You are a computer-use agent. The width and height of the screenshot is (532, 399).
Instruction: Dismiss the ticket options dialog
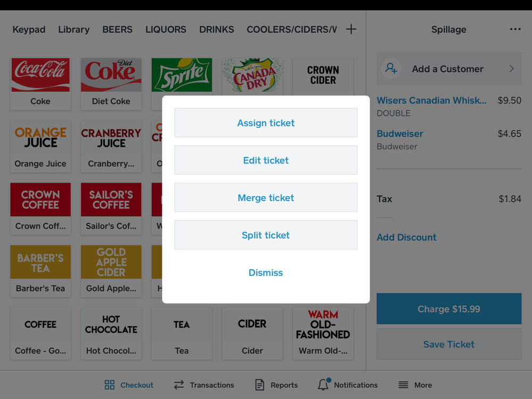tap(266, 272)
